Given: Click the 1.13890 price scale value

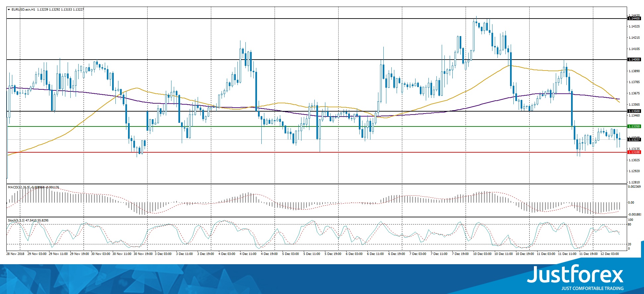Looking at the screenshot, I should (634, 71).
